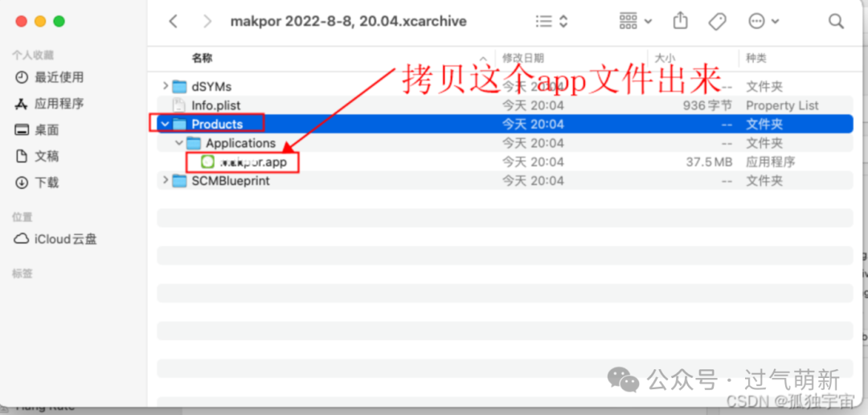Open the group-by grid dropdown
868x415 pixels.
click(x=636, y=22)
